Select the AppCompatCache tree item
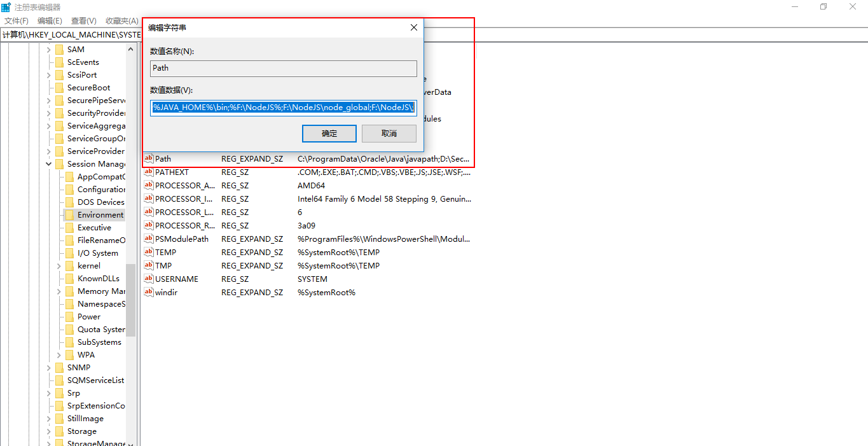Image resolution: width=868 pixels, height=446 pixels. pos(101,177)
